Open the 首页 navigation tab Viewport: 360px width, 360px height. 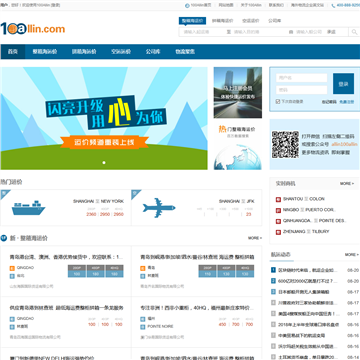click(13, 52)
